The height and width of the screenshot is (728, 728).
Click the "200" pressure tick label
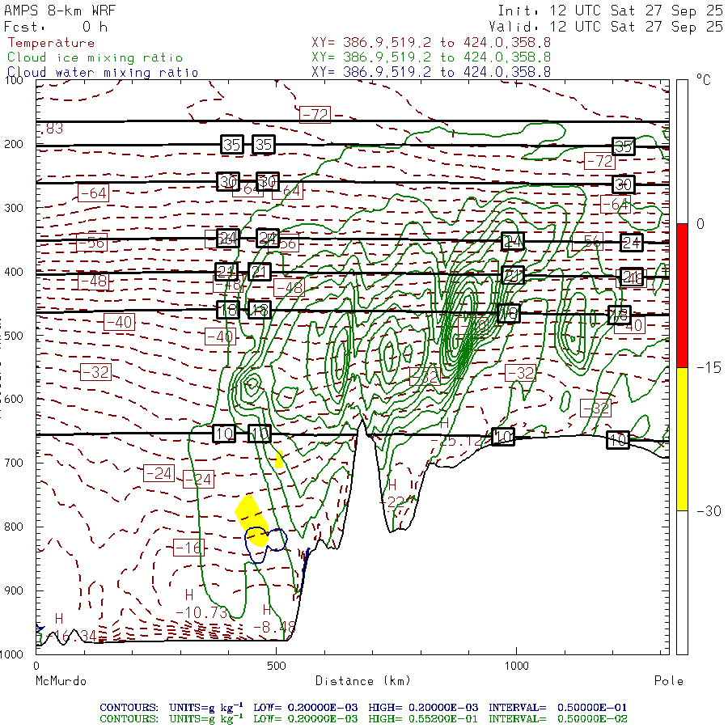tap(14, 144)
